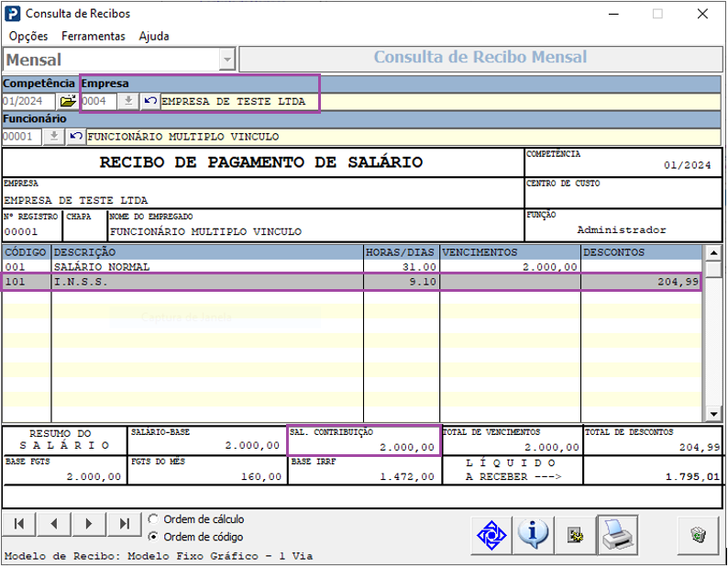Click the scrollbar down arrow of table
The width and height of the screenshot is (728, 568).
pos(713,413)
